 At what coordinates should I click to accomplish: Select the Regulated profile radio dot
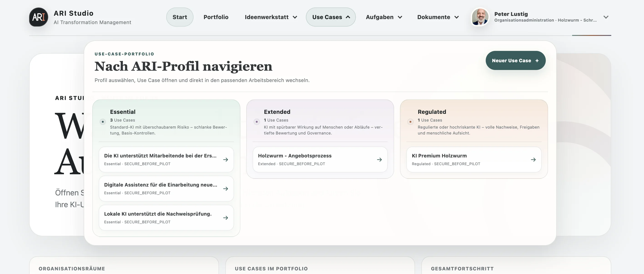(x=410, y=122)
